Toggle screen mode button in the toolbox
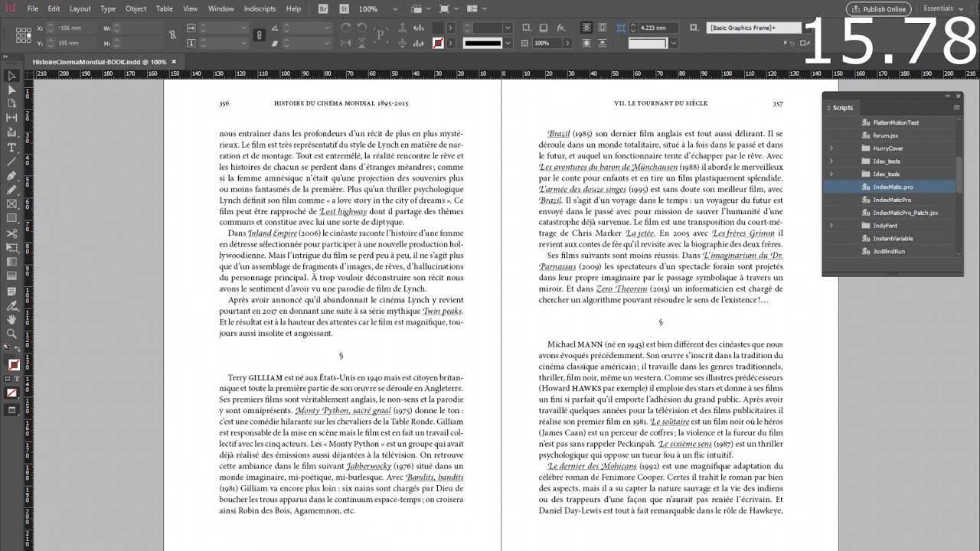This screenshot has width=980, height=551. [x=11, y=410]
